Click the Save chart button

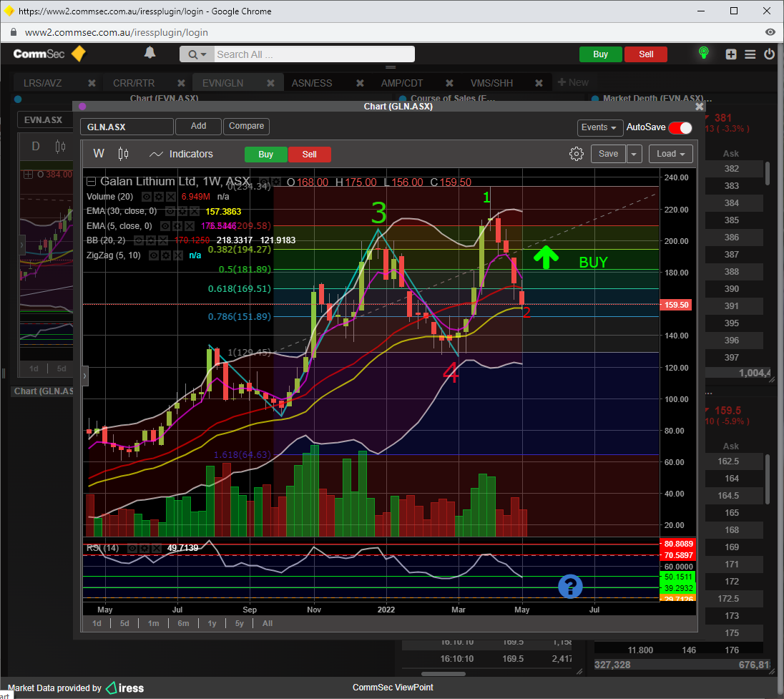pos(609,154)
